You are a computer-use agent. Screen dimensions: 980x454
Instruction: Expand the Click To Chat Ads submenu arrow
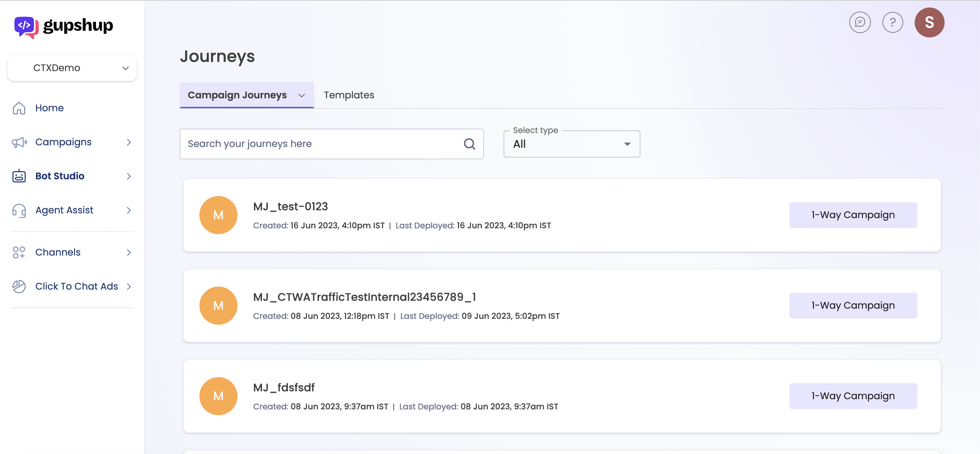pyautogui.click(x=129, y=286)
